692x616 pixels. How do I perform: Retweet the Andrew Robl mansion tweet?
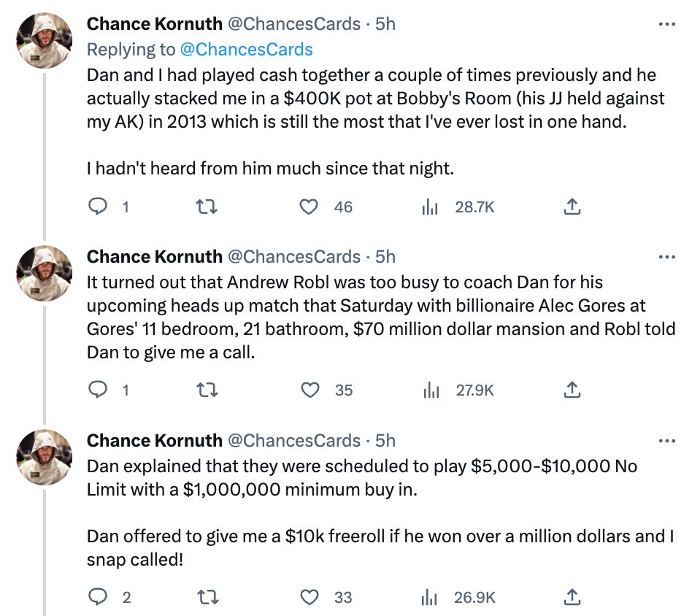coord(207,390)
